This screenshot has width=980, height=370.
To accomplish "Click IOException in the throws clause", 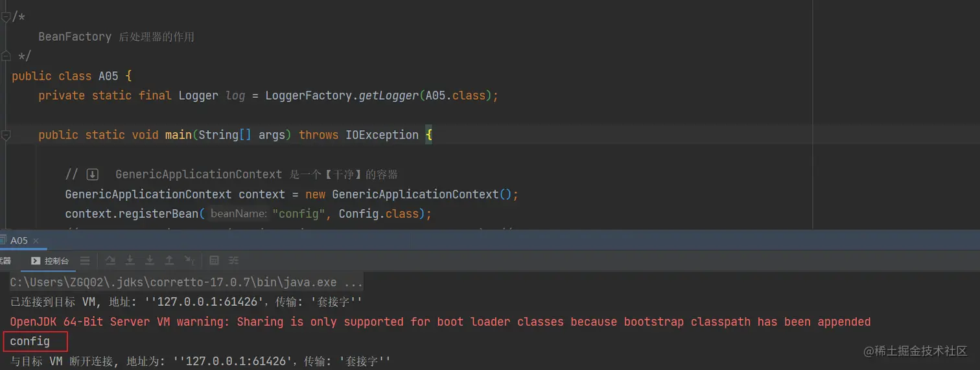I will coord(382,135).
